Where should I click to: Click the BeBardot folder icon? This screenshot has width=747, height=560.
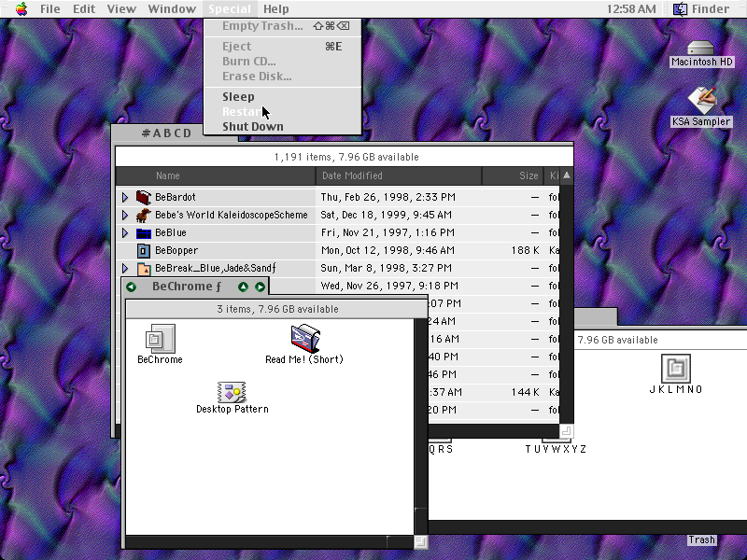pos(144,197)
